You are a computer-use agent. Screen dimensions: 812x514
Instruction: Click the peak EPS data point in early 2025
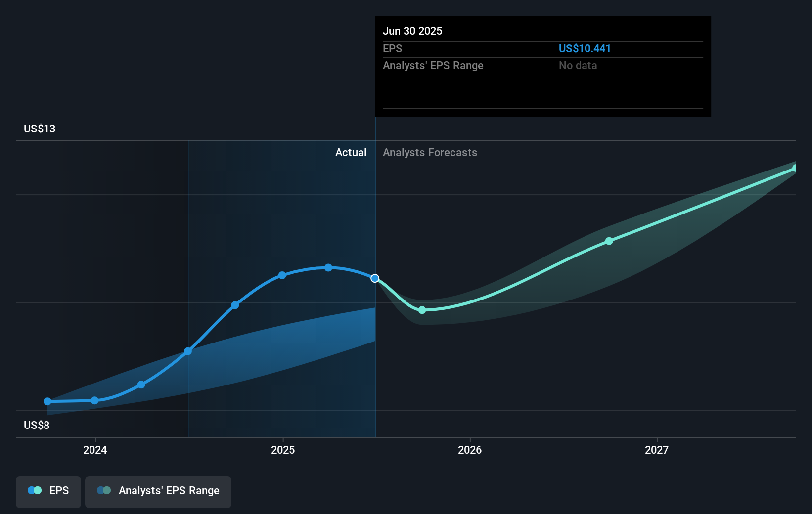[x=328, y=267]
